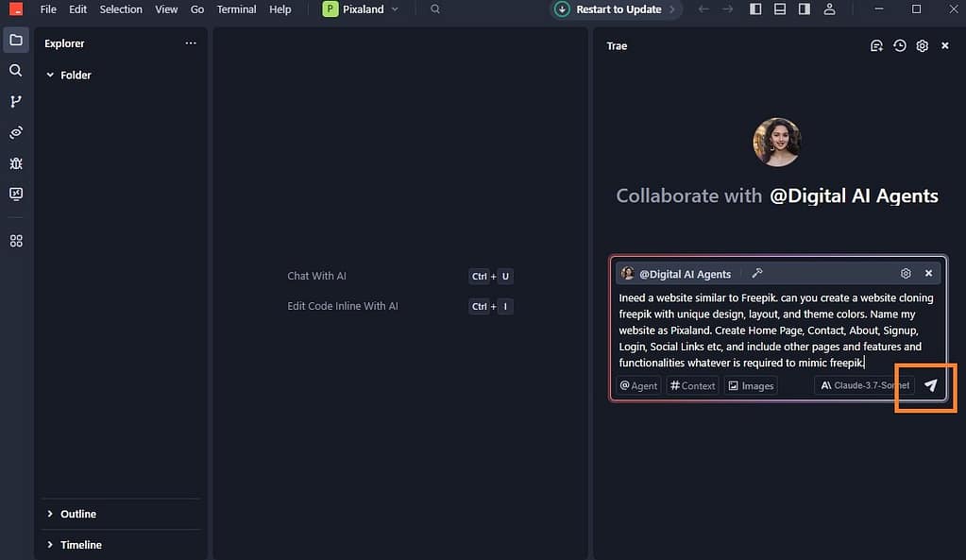Viewport: 966px width, 560px height.
Task: Toggle the bottom panel layout
Action: point(780,9)
